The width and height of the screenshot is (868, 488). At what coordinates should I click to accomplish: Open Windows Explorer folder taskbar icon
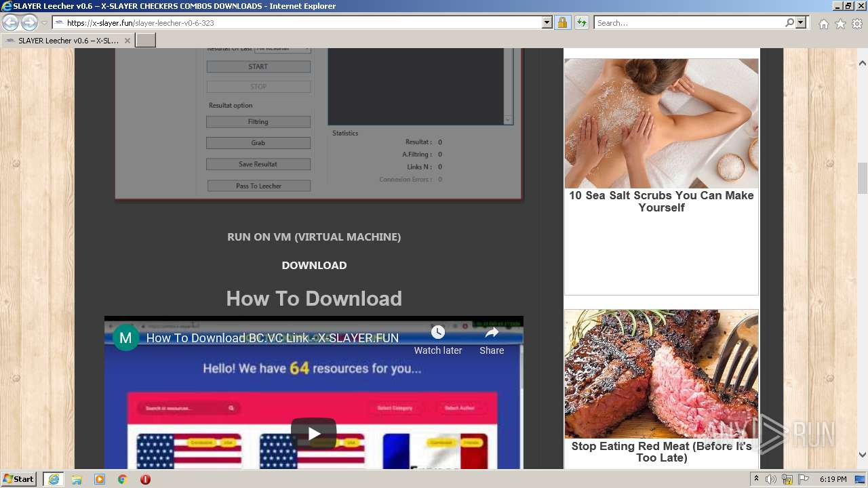click(x=77, y=479)
